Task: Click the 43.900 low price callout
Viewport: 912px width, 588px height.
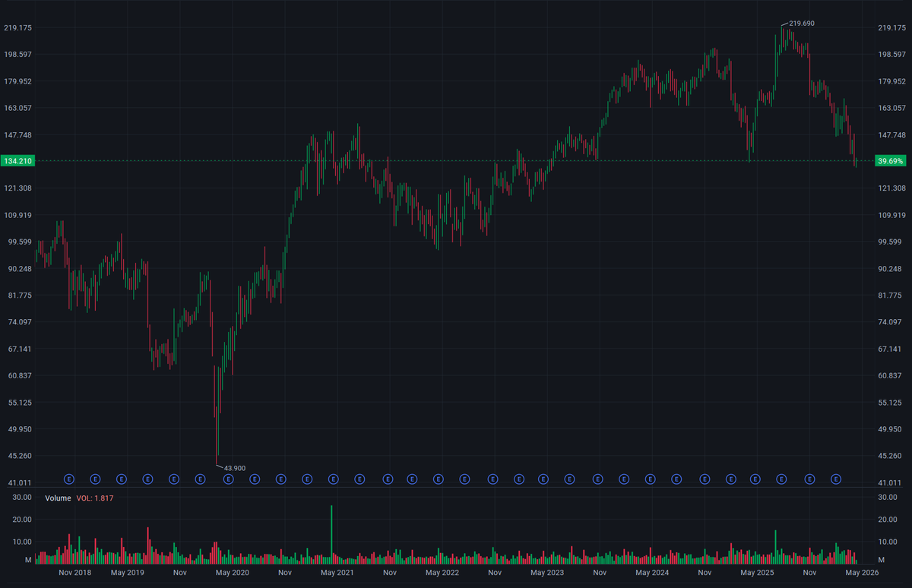Action: coord(235,468)
